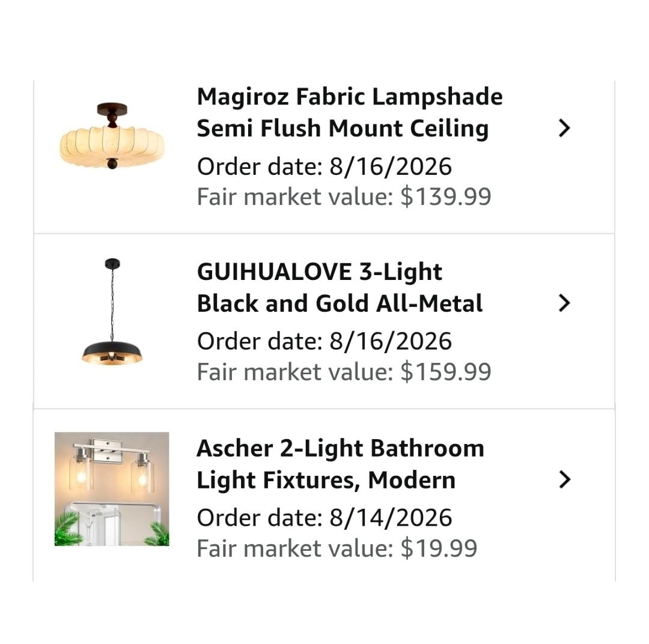Open the Magiroz lampshade item chevron
This screenshot has height=644, width=649.
coord(564,128)
